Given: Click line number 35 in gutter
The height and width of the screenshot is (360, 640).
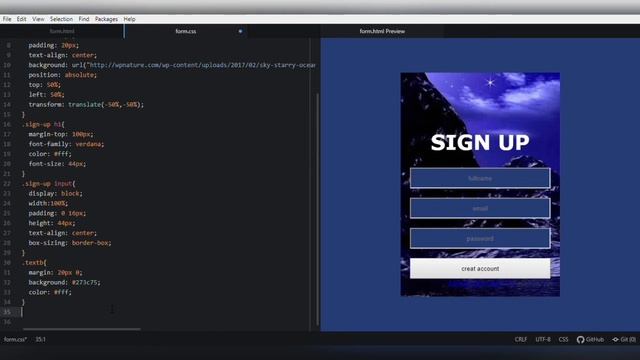Looking at the screenshot, I should (7, 312).
